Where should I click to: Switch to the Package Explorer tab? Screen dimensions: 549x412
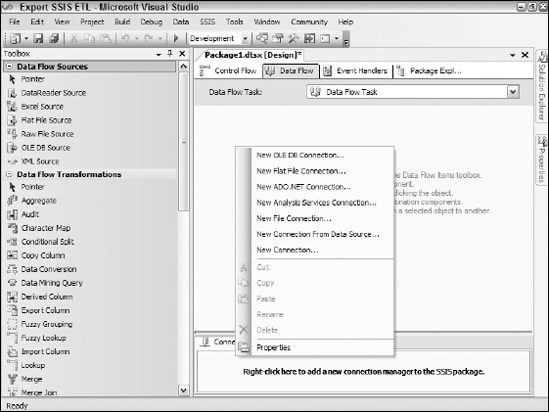click(429, 71)
